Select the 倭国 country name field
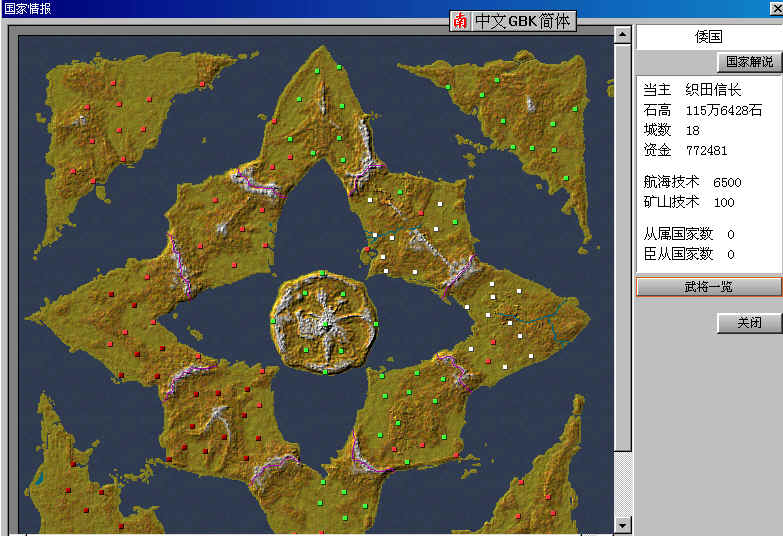The image size is (783, 536). point(709,36)
